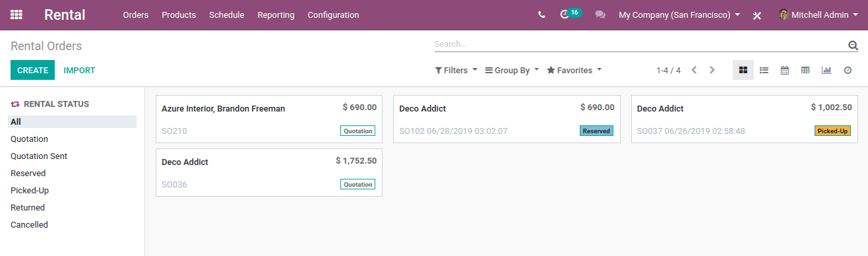Open the developer tools icon
The image size is (868, 256).
(757, 15)
